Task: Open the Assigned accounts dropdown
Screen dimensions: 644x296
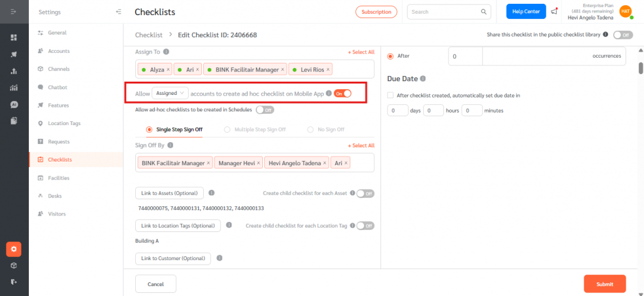Action: (x=170, y=93)
